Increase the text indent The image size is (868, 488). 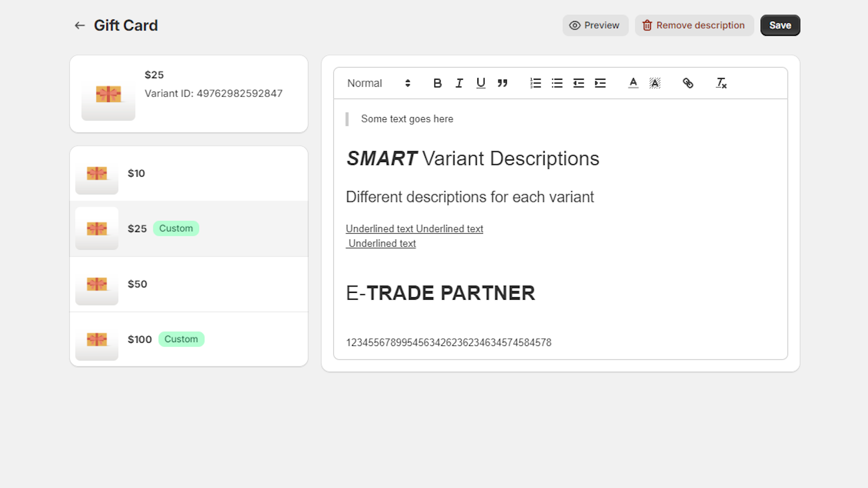pyautogui.click(x=600, y=83)
